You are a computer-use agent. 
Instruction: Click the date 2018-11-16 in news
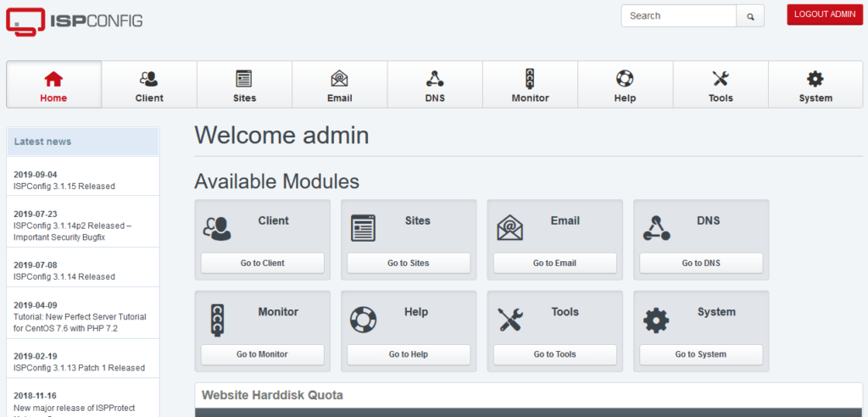click(36, 396)
